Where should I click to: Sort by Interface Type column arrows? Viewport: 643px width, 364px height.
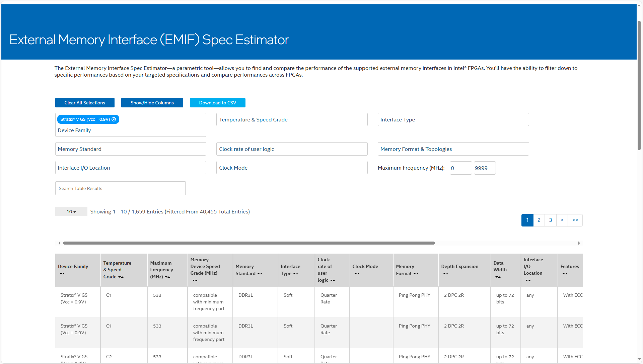click(296, 274)
